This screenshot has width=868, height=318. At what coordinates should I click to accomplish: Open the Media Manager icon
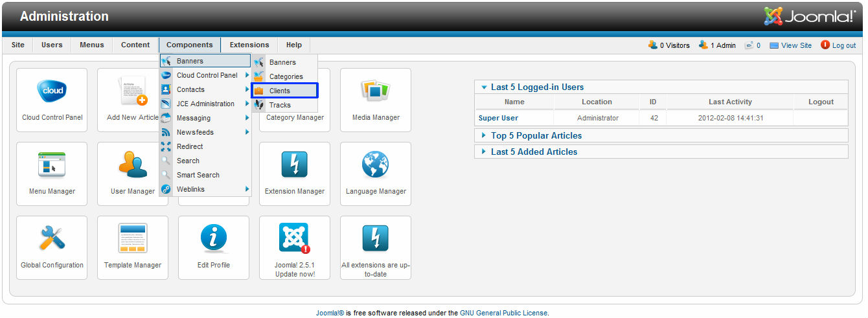pyautogui.click(x=376, y=100)
